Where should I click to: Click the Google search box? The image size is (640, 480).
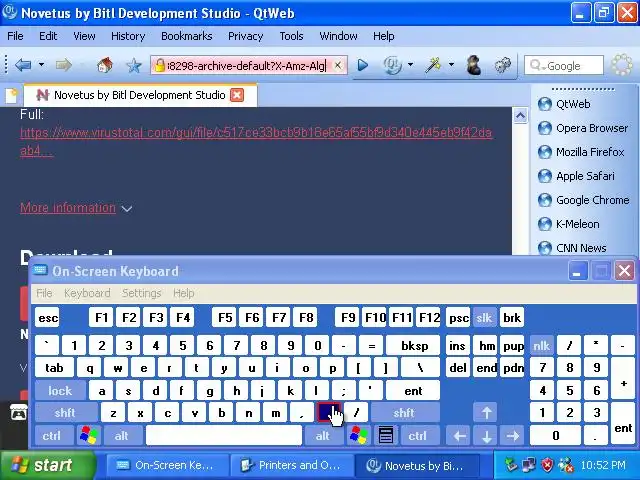coord(564,65)
